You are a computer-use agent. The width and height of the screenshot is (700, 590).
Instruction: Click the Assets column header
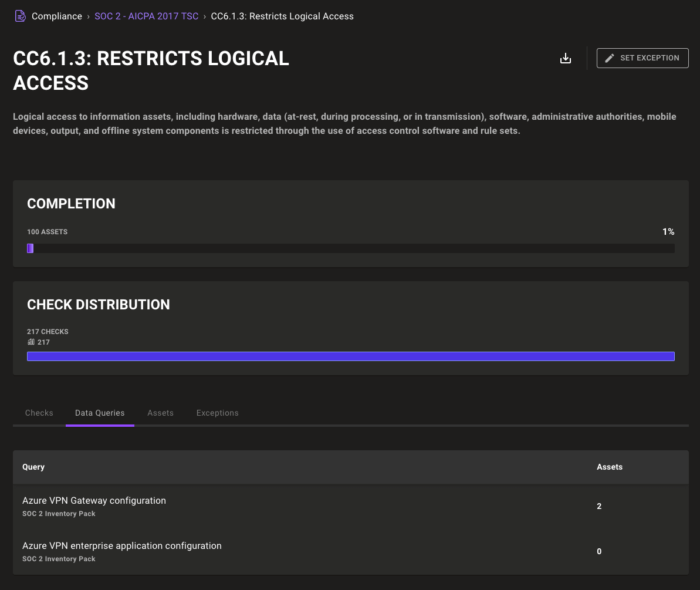click(609, 467)
